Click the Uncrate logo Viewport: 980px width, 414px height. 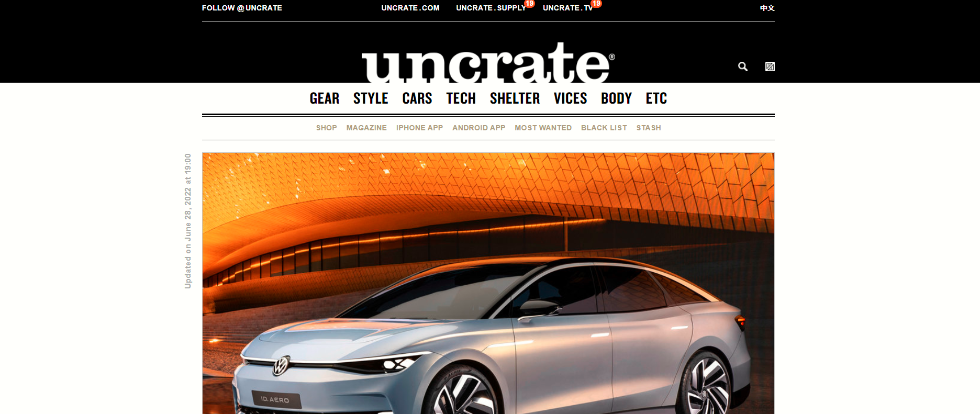[488, 63]
